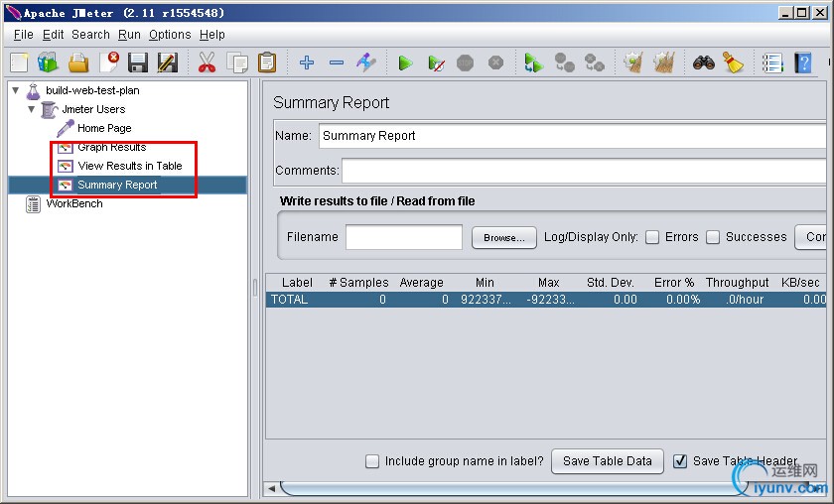
Task: Save the test plan with floppy icon
Action: tap(138, 63)
